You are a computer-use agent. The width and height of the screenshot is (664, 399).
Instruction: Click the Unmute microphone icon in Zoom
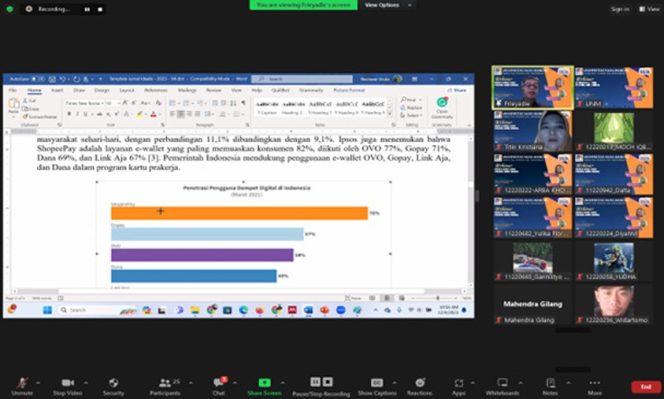(22, 383)
